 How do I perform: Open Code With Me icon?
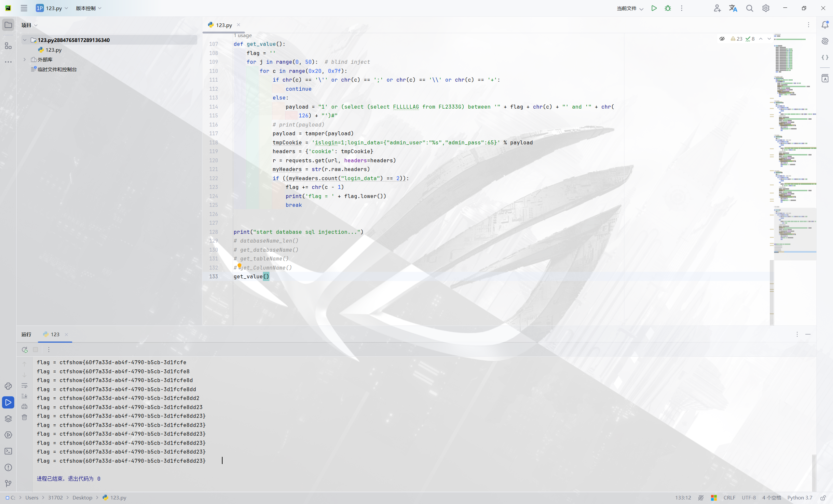(x=717, y=8)
